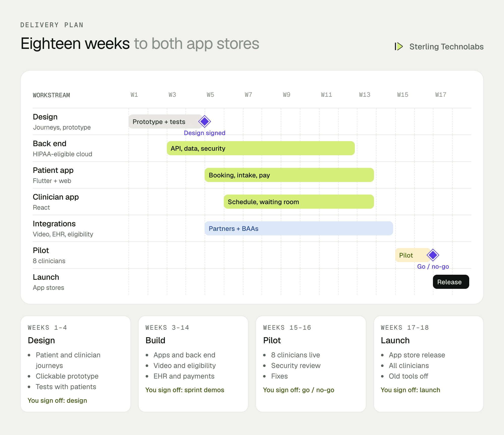
Task: Click the Flutter + web subtitle
Action: pos(52,181)
